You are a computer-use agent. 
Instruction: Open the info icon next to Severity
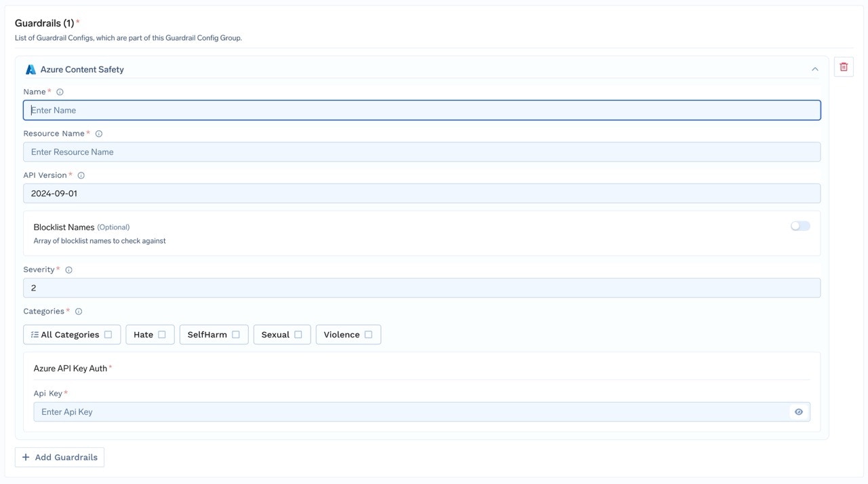point(68,270)
